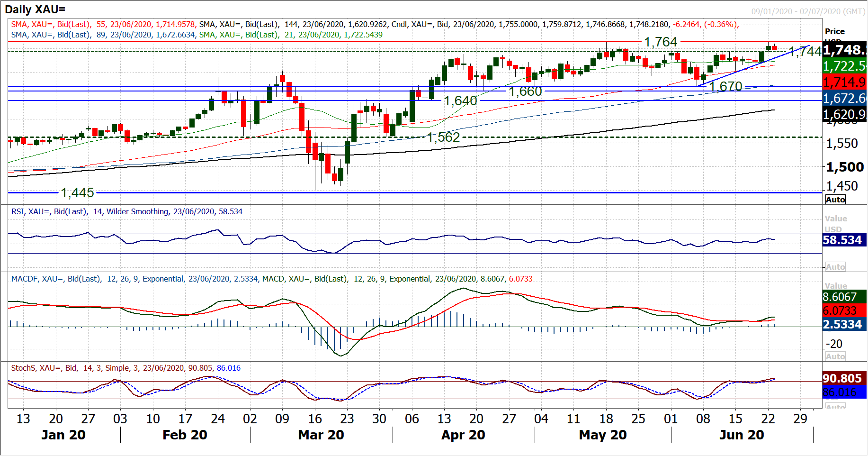Select the green 1,722.5 SMA value tag
868x456 pixels.
844,66
